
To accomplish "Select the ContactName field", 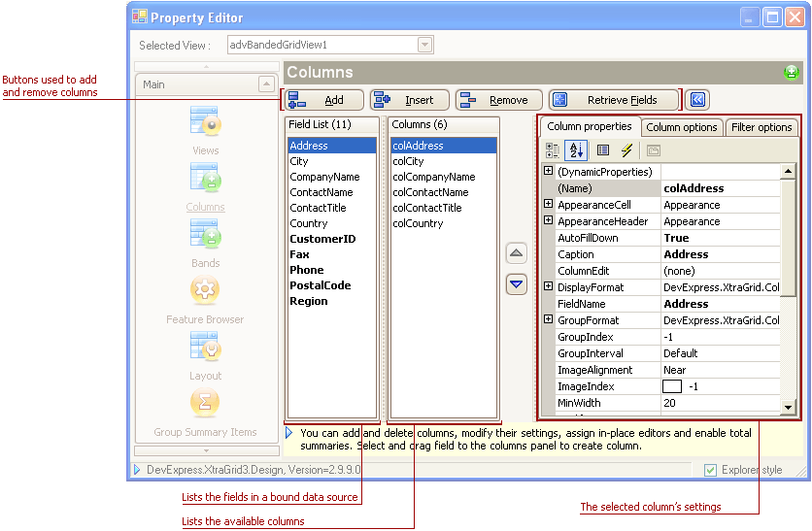I will [332, 192].
